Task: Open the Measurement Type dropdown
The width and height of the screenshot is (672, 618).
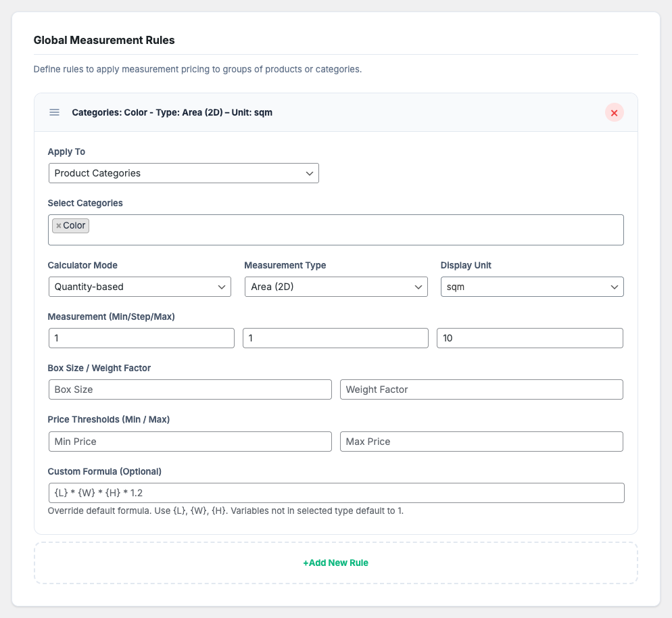Action: [x=336, y=287]
